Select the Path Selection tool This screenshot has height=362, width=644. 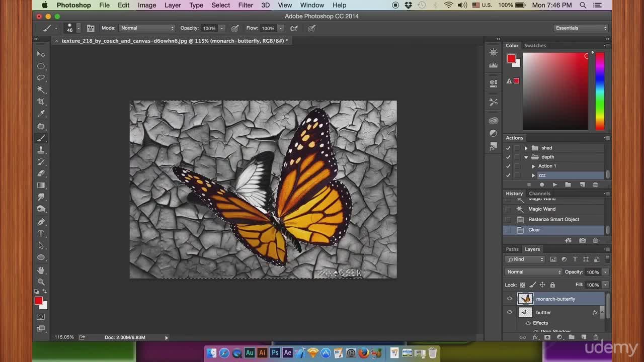point(41,245)
